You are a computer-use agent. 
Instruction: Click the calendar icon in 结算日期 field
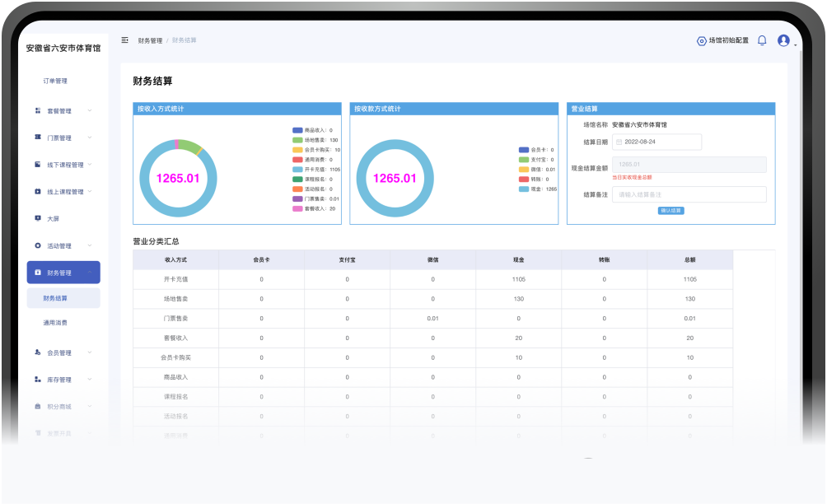pos(619,142)
